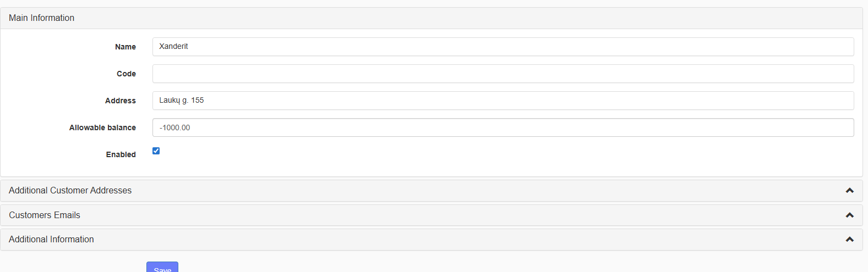Click the Enabled field label
The height and width of the screenshot is (272, 868).
[x=121, y=154]
